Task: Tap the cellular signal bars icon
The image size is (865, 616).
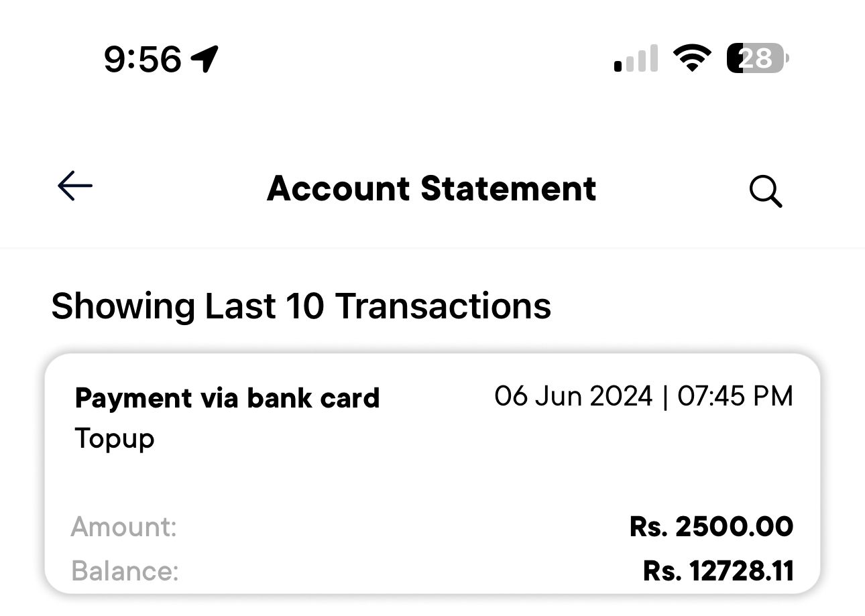Action: click(634, 59)
